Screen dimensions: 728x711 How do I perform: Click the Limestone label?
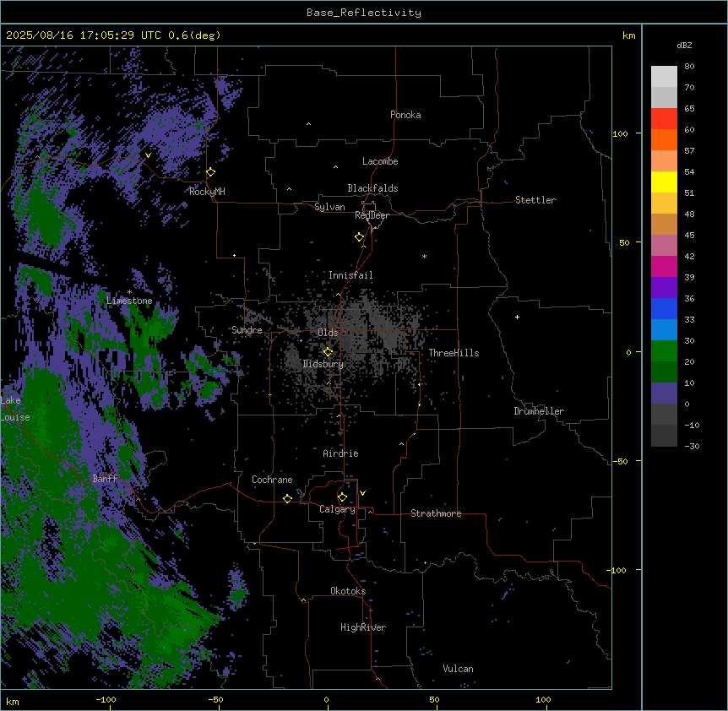[129, 301]
